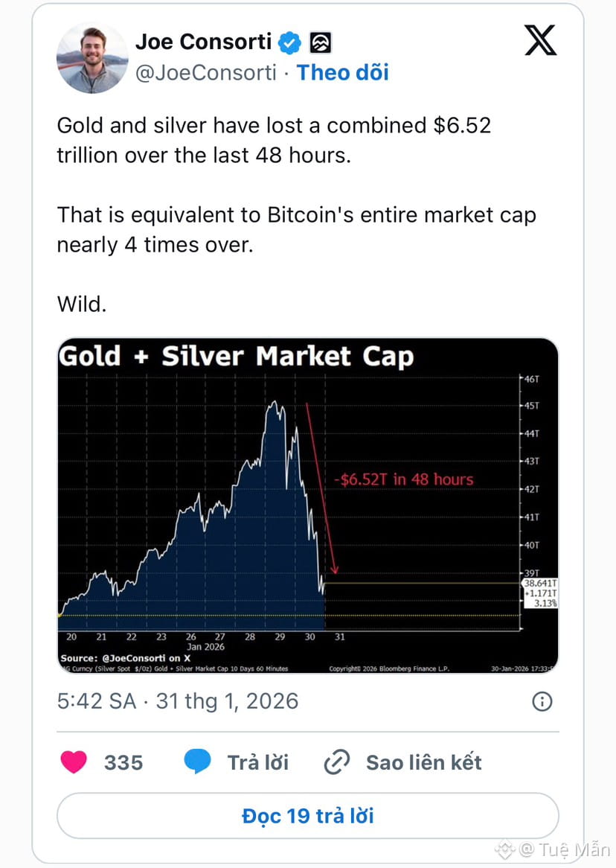Click Joe Consorti's profile avatar
This screenshot has height=868, width=616.
click(92, 58)
